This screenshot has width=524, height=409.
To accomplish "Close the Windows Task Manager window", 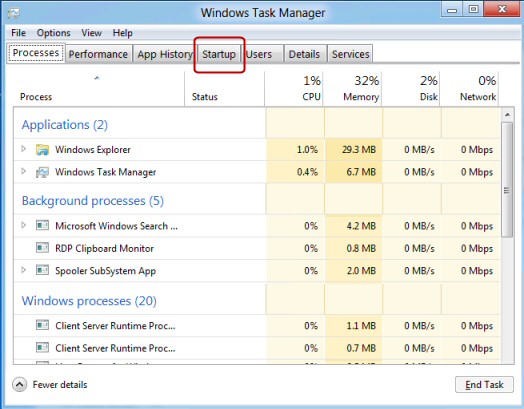I will 502,9.
